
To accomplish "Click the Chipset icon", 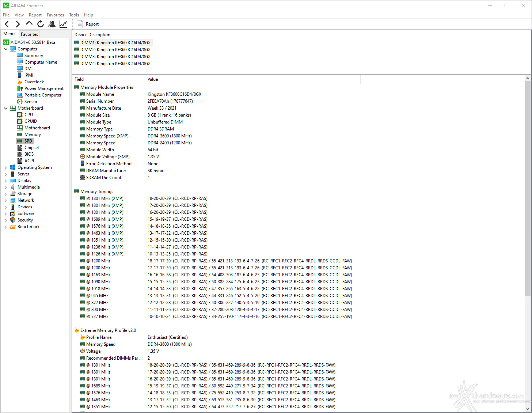I will pyautogui.click(x=20, y=148).
